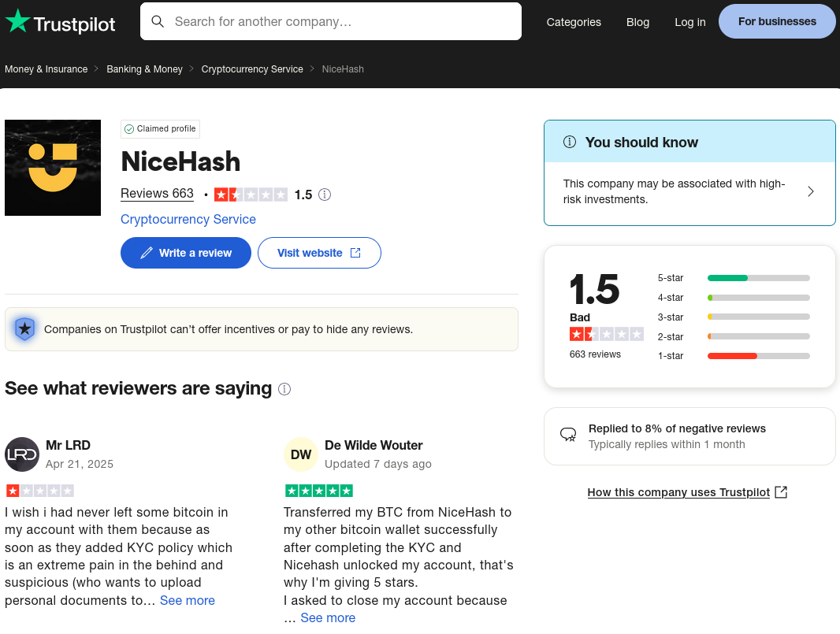Screen dimensions: 840x634
Task: Expand Mr LRD's review with See more
Action: [187, 600]
